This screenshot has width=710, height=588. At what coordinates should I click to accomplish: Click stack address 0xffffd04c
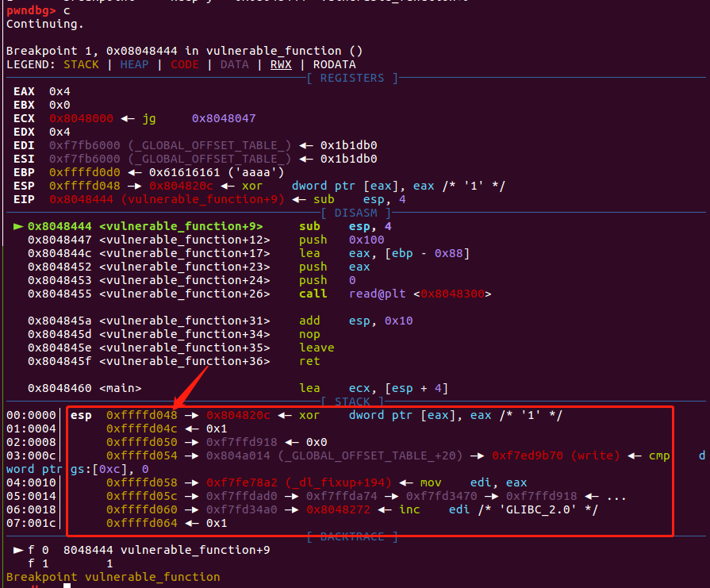pos(142,429)
